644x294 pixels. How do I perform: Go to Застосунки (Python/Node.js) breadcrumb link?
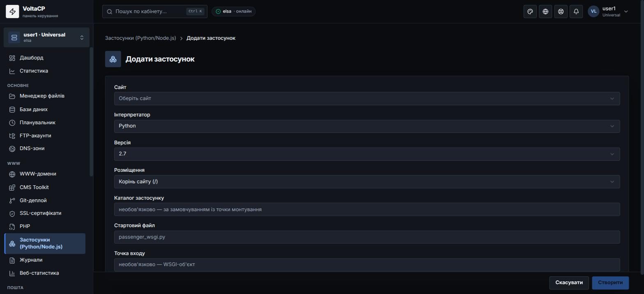(140, 38)
